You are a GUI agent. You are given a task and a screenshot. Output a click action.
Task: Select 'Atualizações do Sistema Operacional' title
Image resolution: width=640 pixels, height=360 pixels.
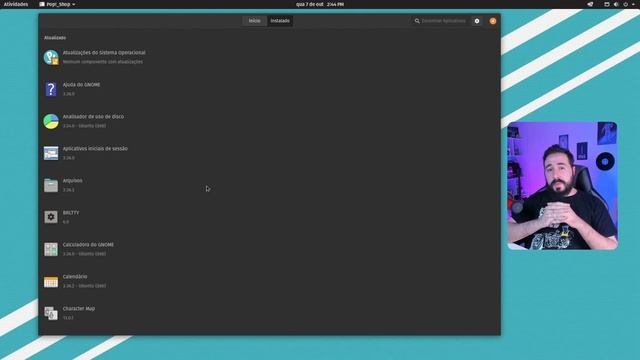pyautogui.click(x=104, y=53)
